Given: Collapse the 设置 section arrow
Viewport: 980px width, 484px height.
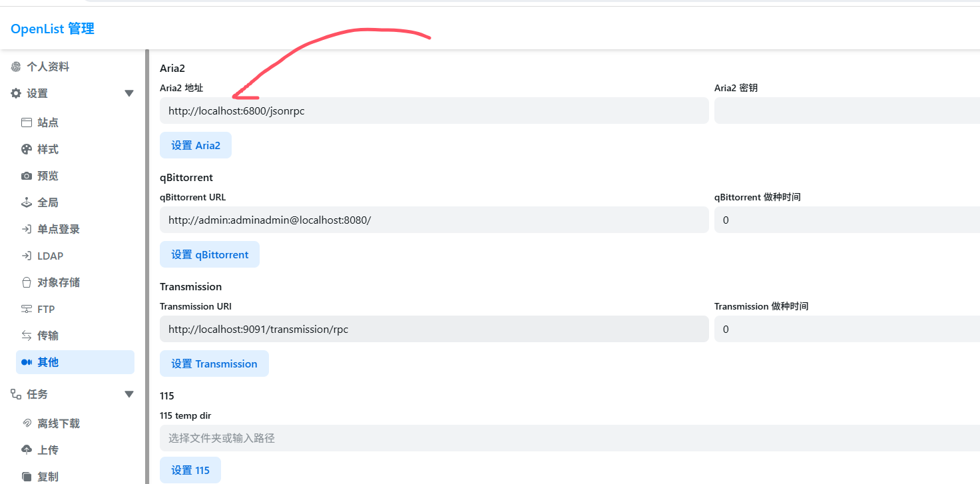Looking at the screenshot, I should pos(129,94).
